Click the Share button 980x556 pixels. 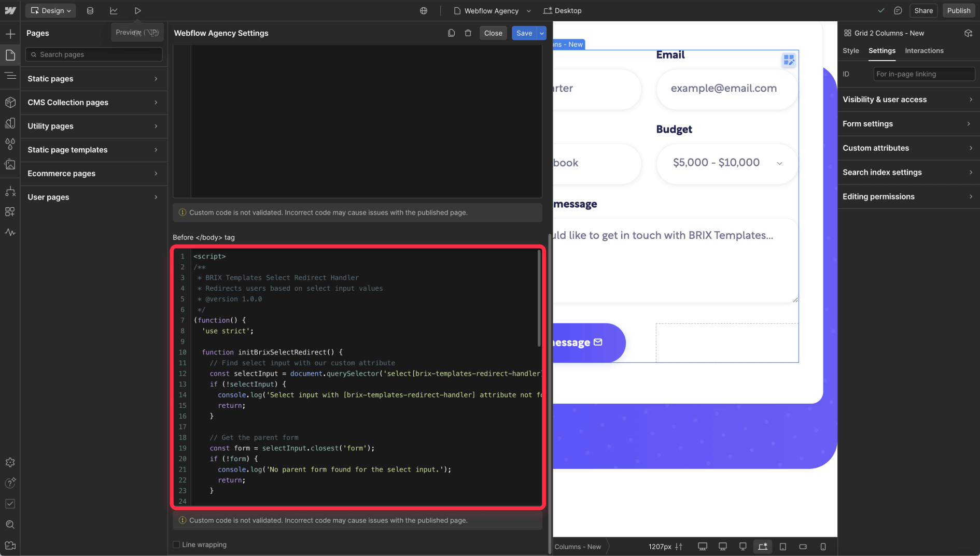point(923,10)
